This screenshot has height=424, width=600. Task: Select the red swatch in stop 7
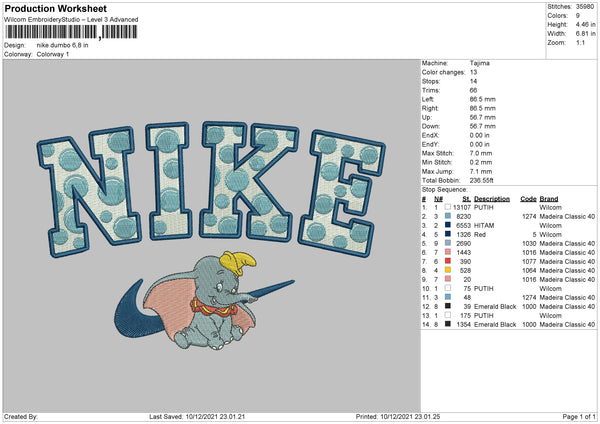(448, 261)
